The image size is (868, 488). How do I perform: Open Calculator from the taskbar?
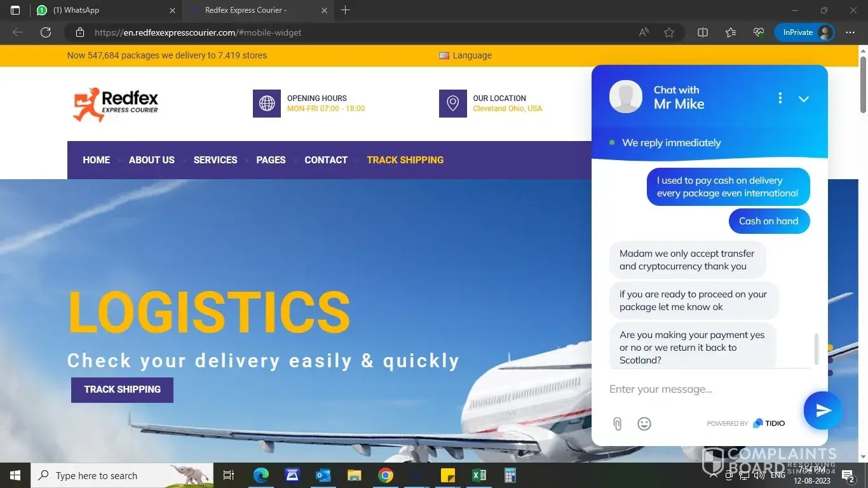coord(510,475)
